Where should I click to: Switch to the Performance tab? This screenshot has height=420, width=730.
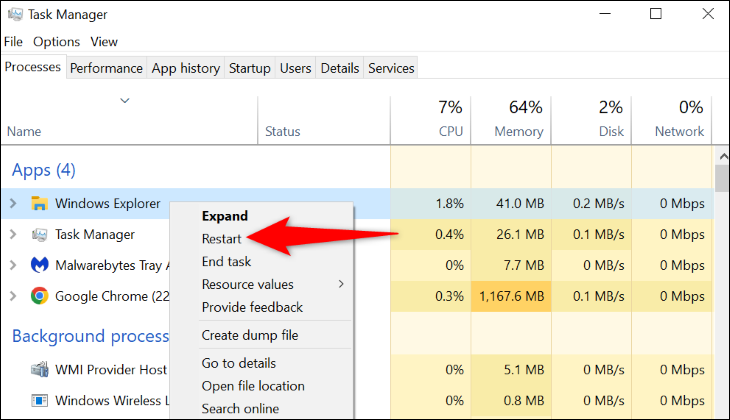point(106,68)
